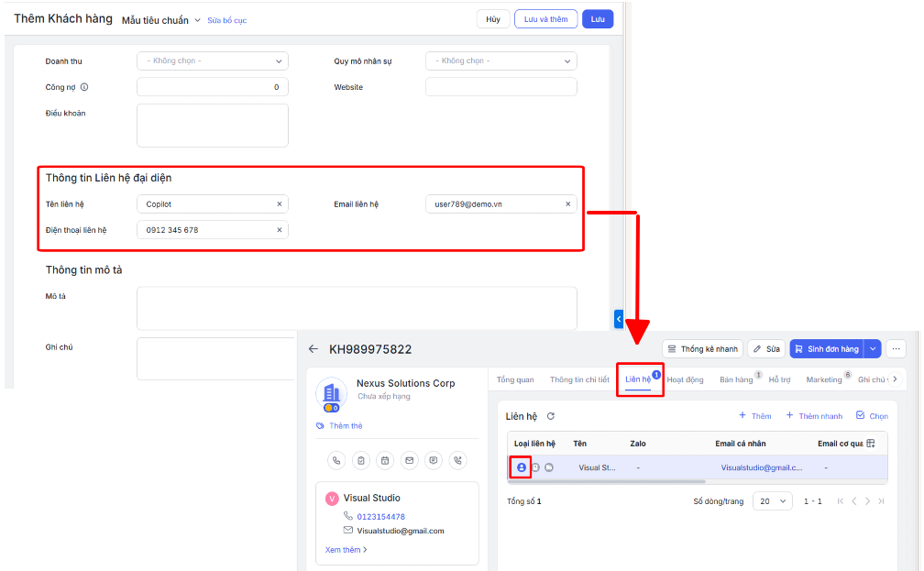
Task: Click the task clipboard quick-action icon
Action: [361, 461]
